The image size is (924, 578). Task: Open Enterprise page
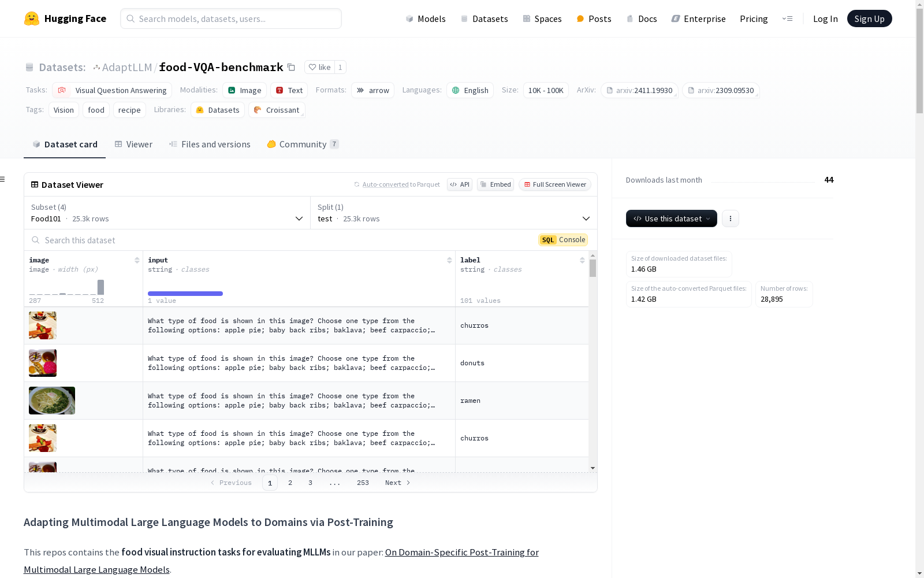pyautogui.click(x=698, y=18)
